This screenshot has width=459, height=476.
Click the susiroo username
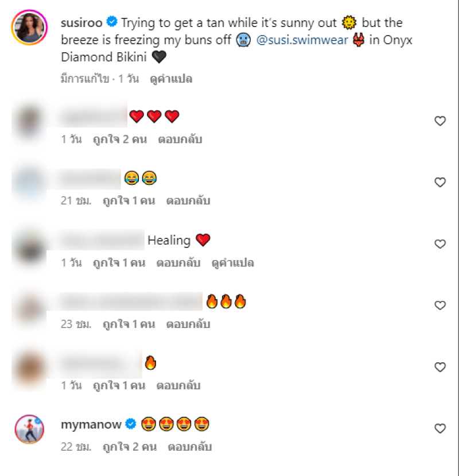click(81, 23)
